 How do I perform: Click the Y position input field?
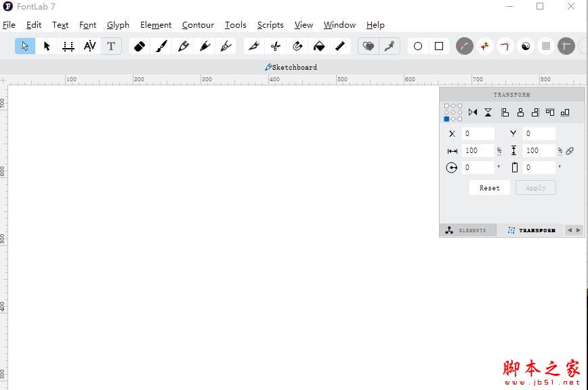pyautogui.click(x=539, y=134)
